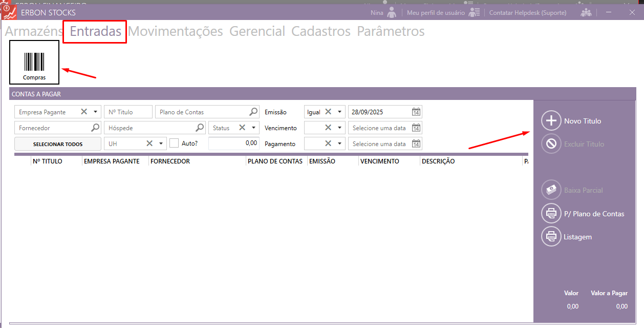
Task: Open the Emissão operator dropdown showing Igual
Action: click(339, 112)
